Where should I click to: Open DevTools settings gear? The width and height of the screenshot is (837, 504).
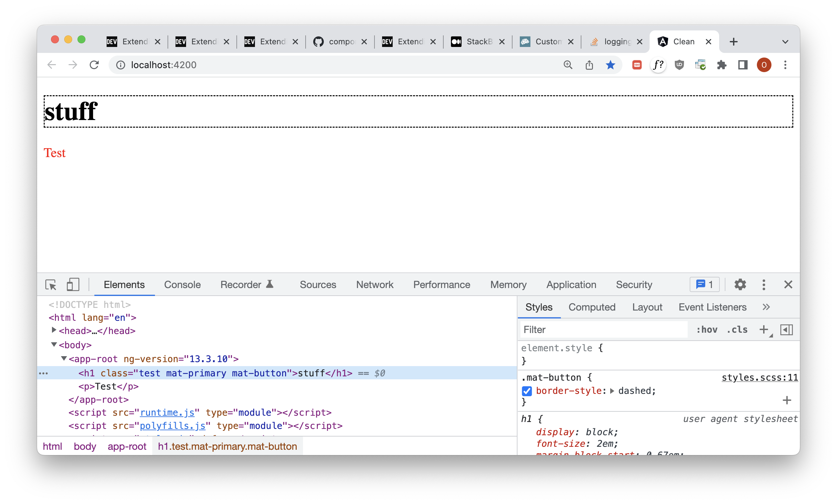click(x=740, y=284)
